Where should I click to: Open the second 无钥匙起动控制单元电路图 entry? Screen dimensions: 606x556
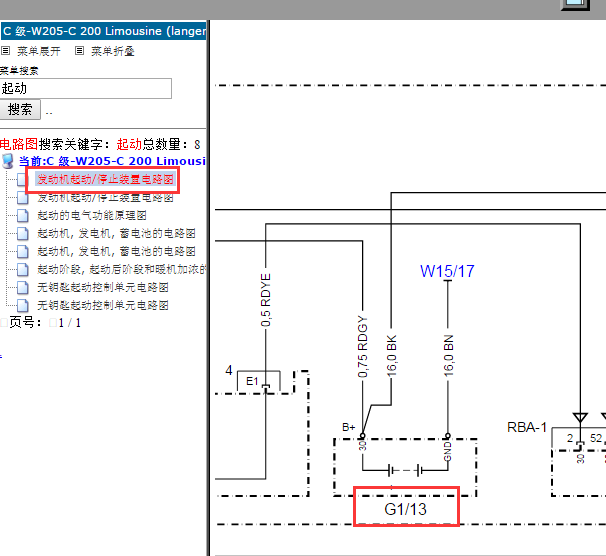point(103,305)
